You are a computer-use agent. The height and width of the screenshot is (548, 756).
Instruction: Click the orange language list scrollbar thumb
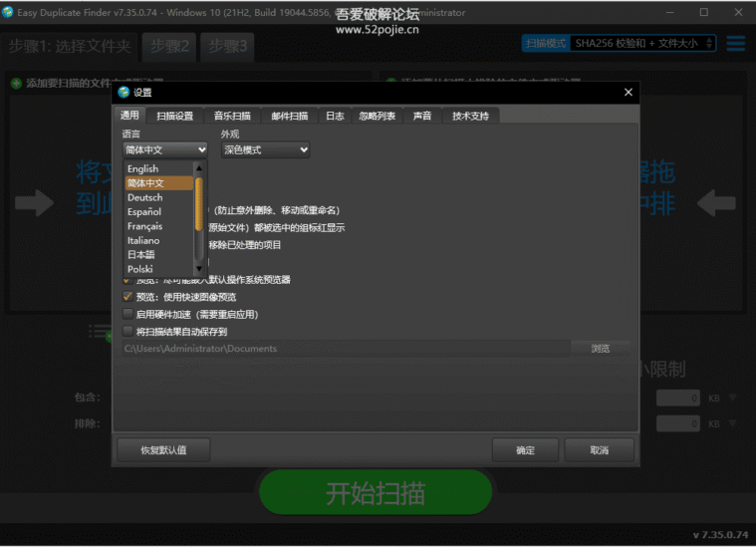point(198,204)
